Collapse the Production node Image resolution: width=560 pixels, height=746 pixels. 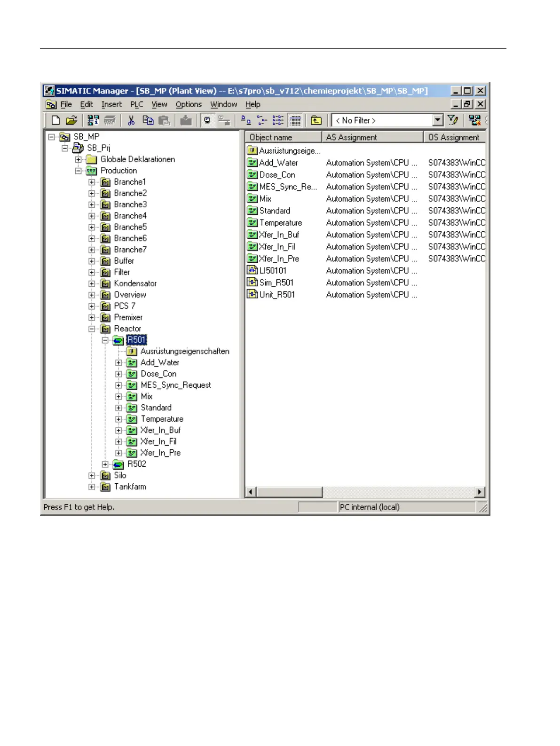(78, 171)
